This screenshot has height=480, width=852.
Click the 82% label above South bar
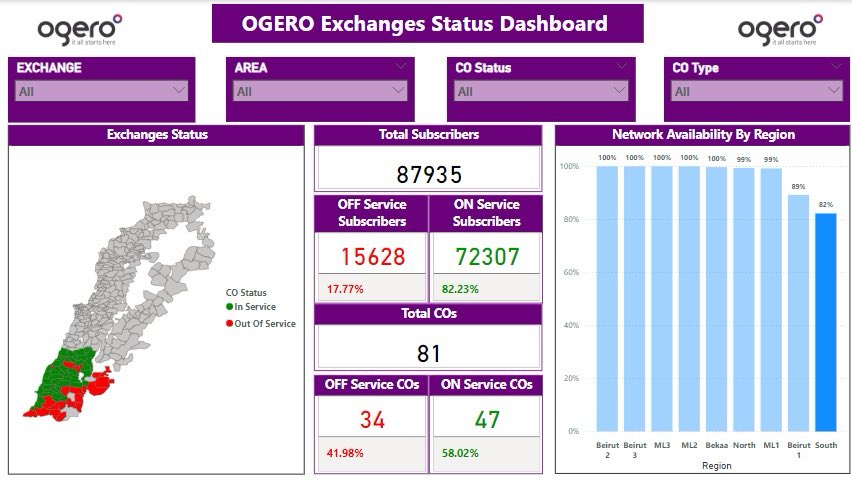(826, 204)
